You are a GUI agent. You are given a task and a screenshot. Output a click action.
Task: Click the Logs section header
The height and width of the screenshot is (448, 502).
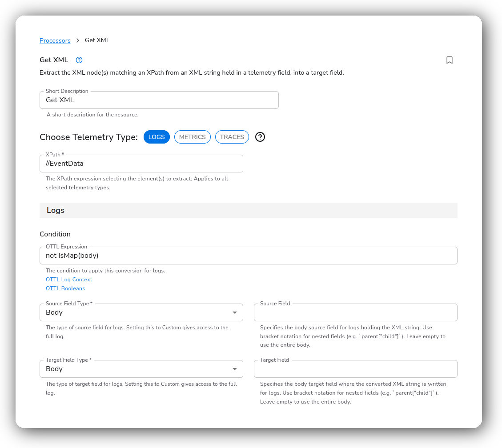pyautogui.click(x=249, y=210)
